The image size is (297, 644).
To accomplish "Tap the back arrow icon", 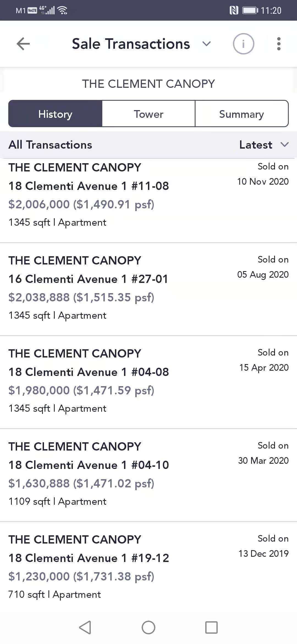I will click(23, 44).
